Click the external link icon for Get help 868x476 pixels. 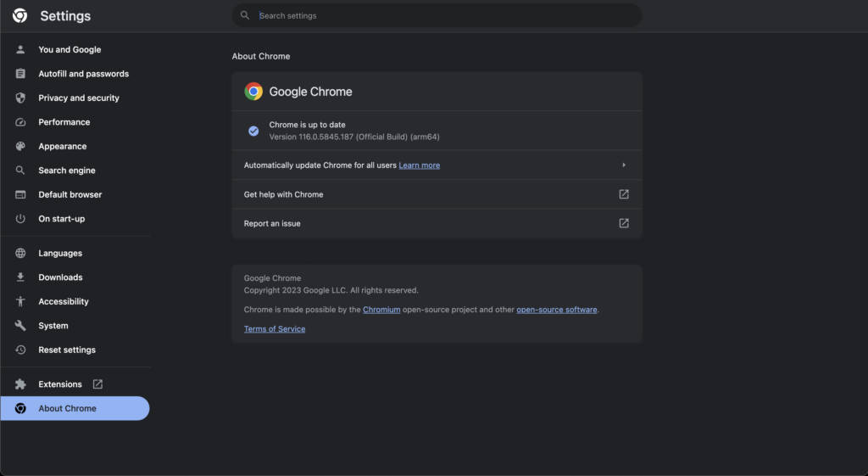[624, 194]
